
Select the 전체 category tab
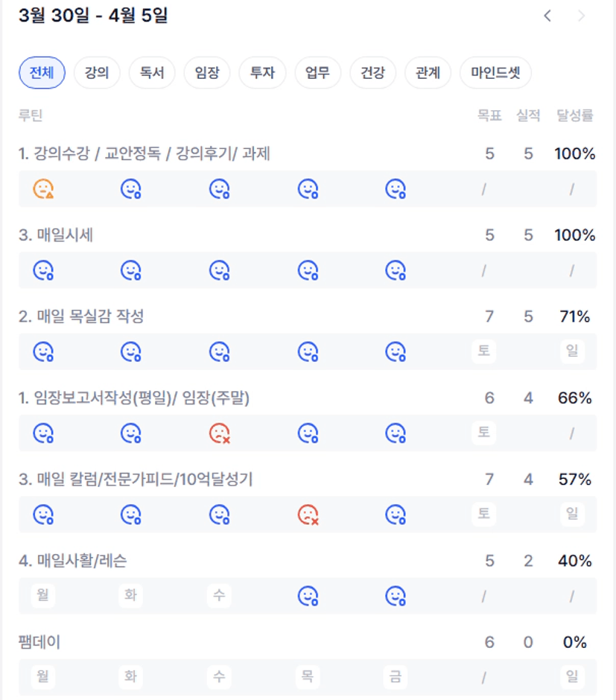point(42,73)
